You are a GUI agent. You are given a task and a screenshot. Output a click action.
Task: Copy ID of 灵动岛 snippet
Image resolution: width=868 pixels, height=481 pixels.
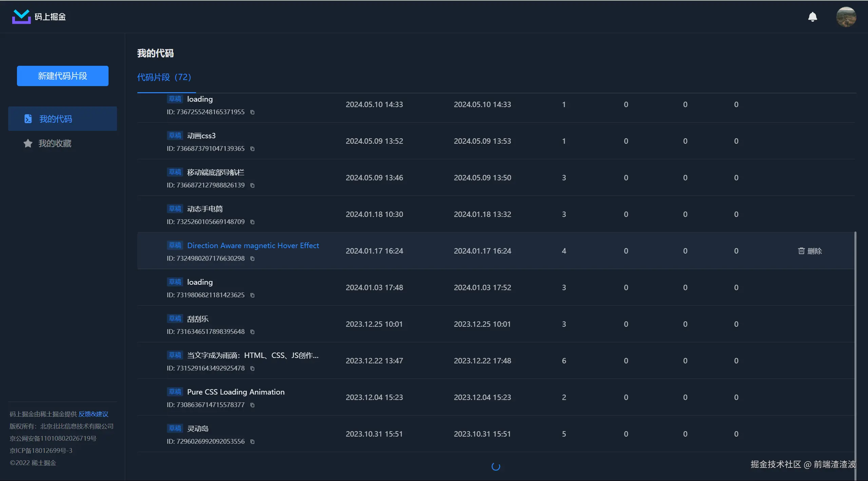coord(252,442)
